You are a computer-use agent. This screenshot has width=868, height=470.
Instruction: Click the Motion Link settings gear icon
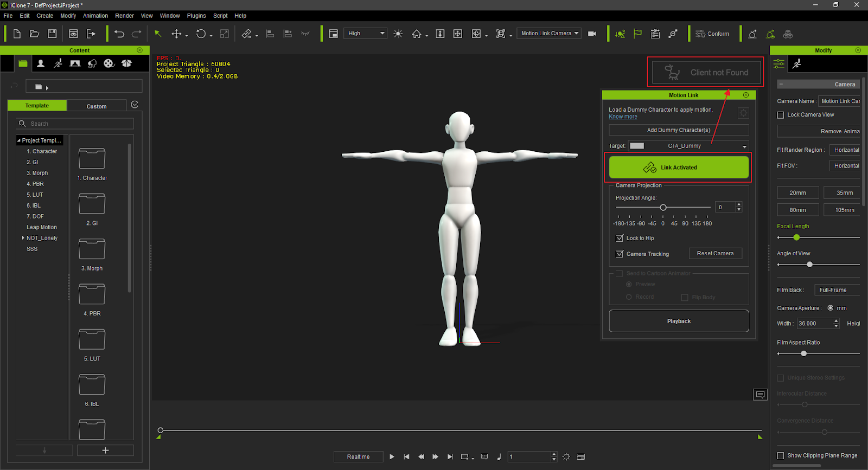(x=743, y=113)
